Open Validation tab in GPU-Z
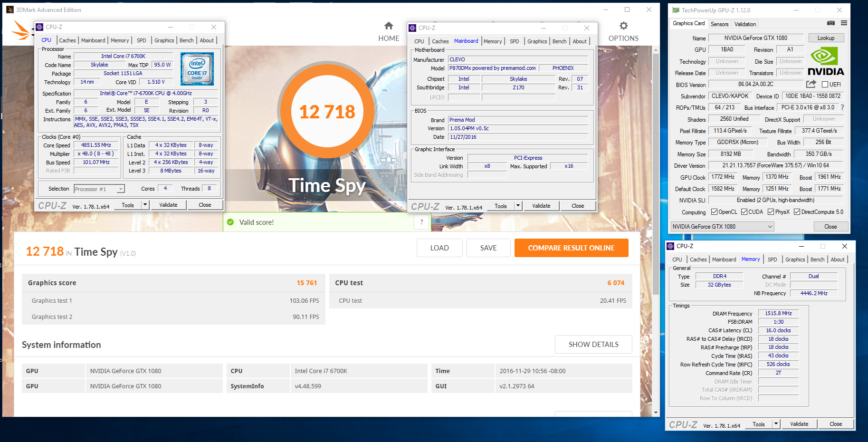The width and height of the screenshot is (868, 442). pyautogui.click(x=745, y=24)
